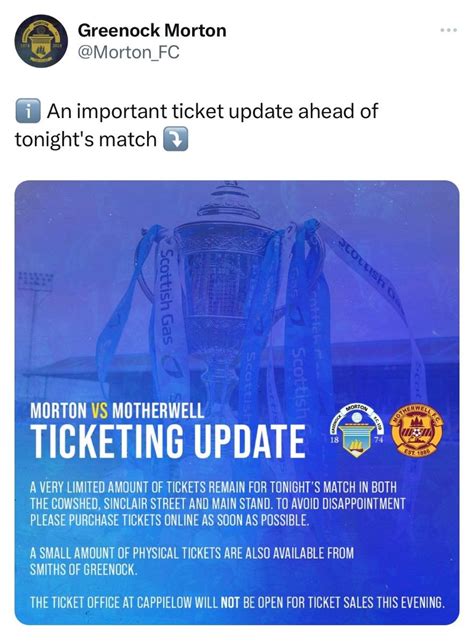Click the Morton club crest in graphic
This screenshot has height=644, width=474.
point(356,430)
